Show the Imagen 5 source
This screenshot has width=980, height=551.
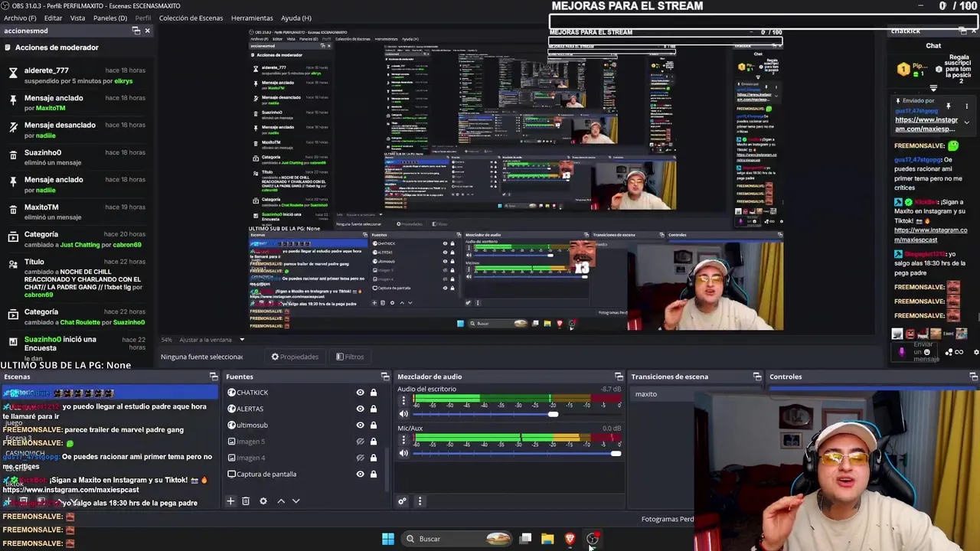(360, 442)
